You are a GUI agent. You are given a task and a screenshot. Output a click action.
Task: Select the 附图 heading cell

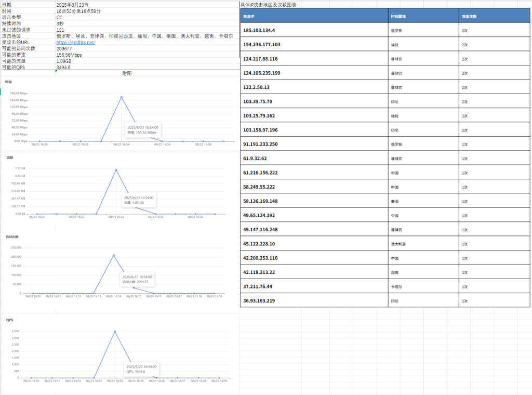click(x=127, y=74)
